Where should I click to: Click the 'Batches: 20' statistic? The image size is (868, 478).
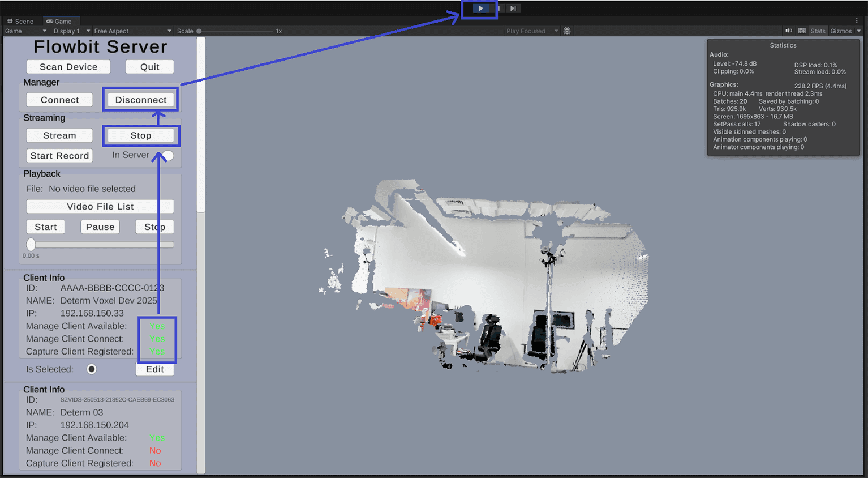click(x=730, y=101)
